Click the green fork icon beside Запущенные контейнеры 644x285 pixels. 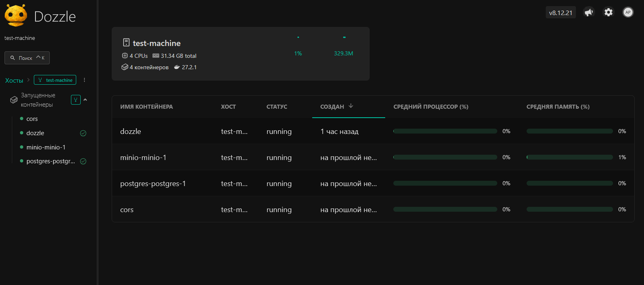(76, 100)
